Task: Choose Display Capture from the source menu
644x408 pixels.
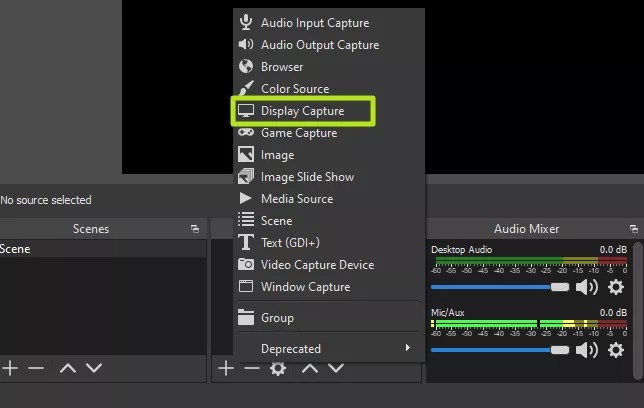Action: (301, 111)
